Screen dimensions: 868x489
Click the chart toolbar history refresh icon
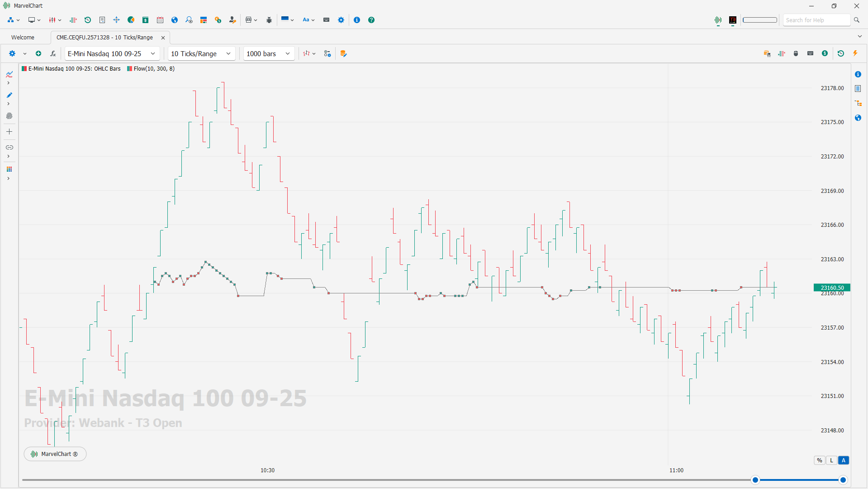click(x=841, y=53)
